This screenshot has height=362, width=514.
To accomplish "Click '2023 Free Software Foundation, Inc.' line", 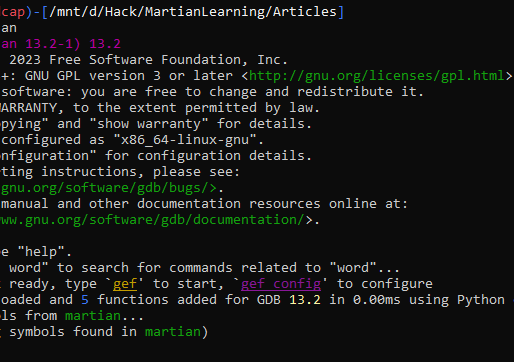I will coord(148,60).
